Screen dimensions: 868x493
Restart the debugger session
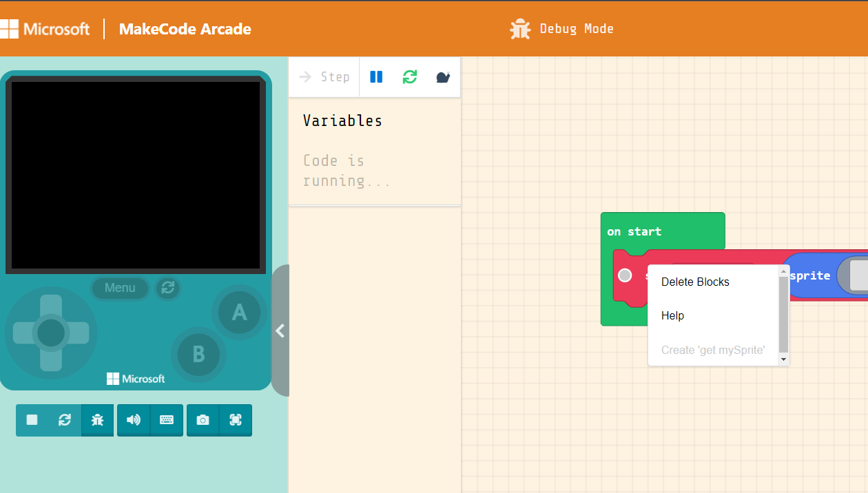(x=410, y=76)
